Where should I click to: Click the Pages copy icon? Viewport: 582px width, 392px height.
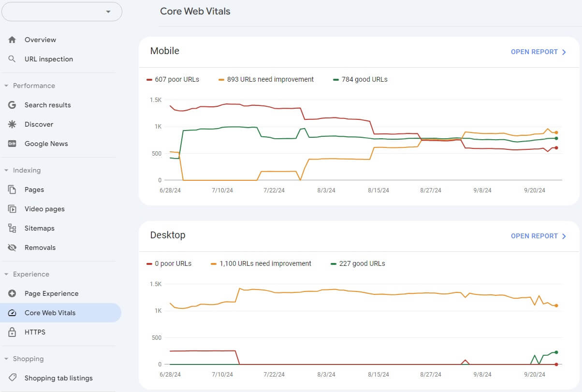pyautogui.click(x=13, y=189)
